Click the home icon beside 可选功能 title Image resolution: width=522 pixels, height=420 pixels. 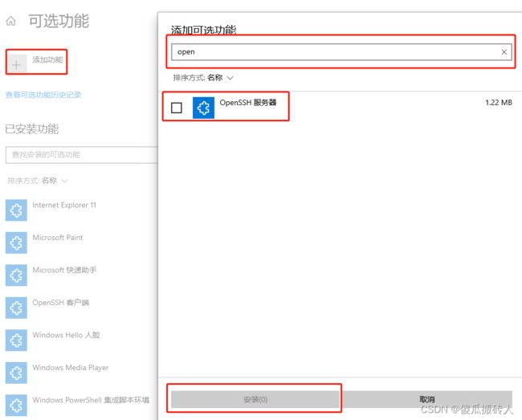click(x=10, y=21)
